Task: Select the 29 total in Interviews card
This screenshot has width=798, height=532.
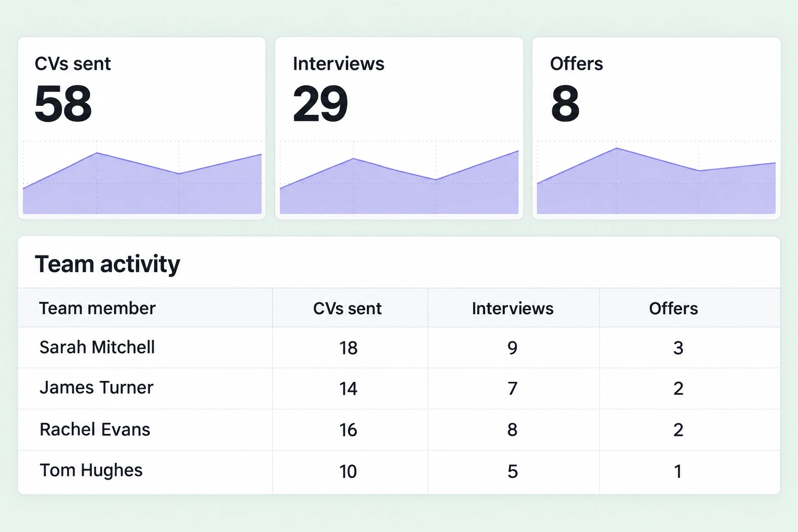Action: tap(320, 104)
